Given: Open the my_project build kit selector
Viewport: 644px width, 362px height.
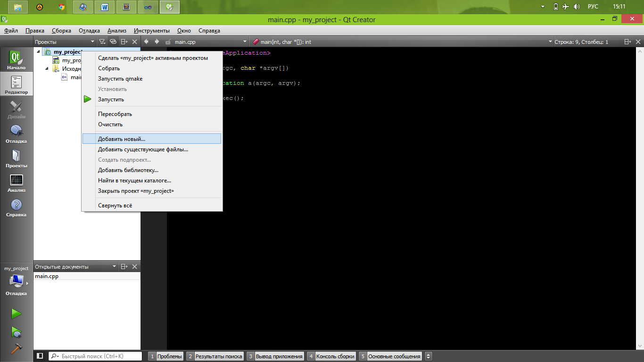Looking at the screenshot, I should click(x=17, y=281).
